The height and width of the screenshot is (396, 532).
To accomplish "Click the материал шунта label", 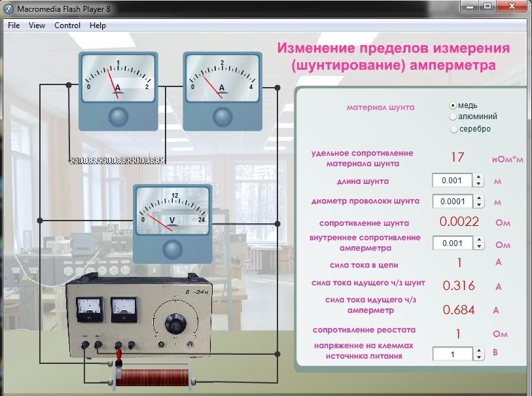I will click(x=380, y=107).
